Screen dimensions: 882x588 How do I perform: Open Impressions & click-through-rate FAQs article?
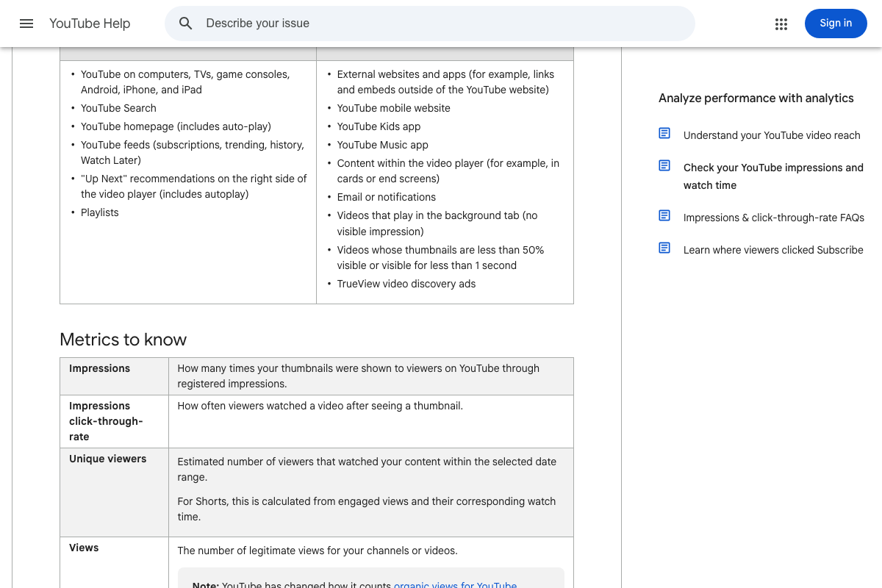(774, 218)
